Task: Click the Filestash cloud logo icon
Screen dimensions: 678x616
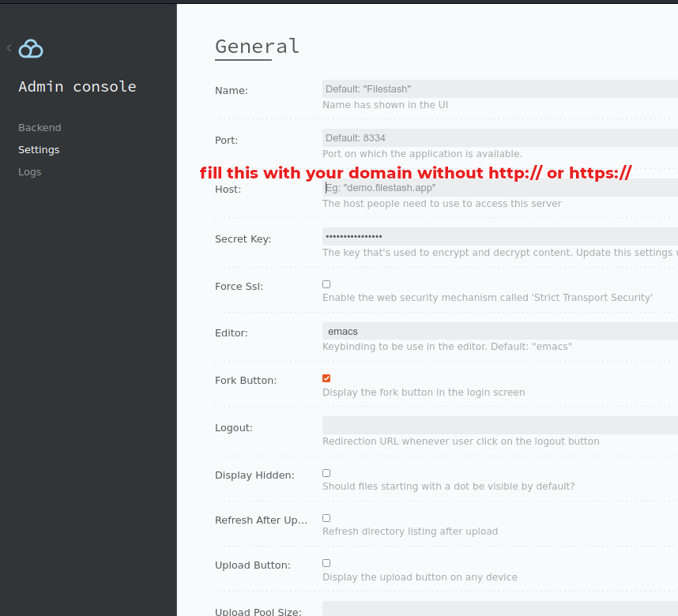Action: click(x=31, y=49)
